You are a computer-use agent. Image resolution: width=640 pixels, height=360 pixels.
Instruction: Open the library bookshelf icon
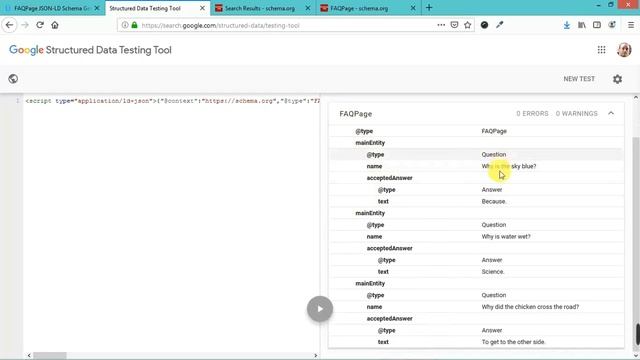582,25
